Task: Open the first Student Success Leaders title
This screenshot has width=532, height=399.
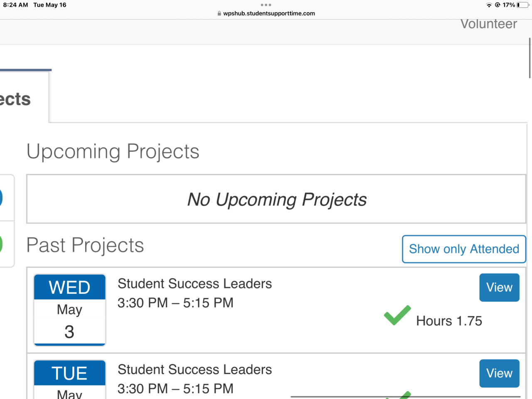Action: pyautogui.click(x=195, y=284)
